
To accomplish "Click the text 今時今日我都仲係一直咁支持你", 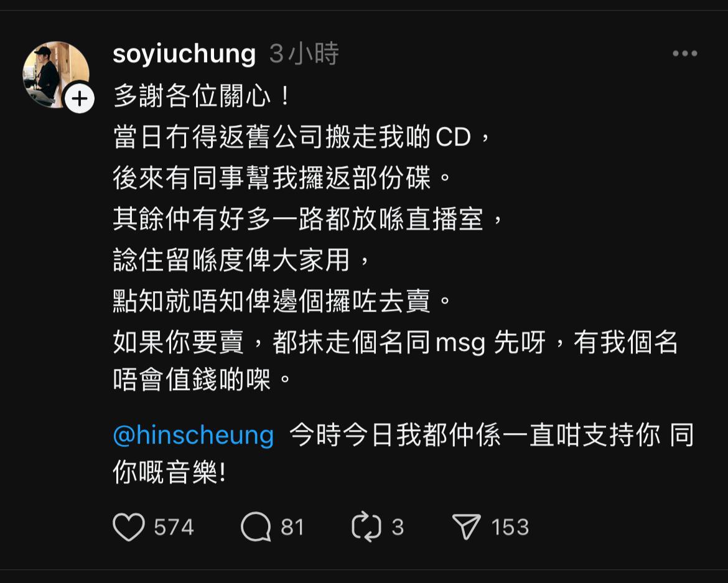I will [x=475, y=436].
